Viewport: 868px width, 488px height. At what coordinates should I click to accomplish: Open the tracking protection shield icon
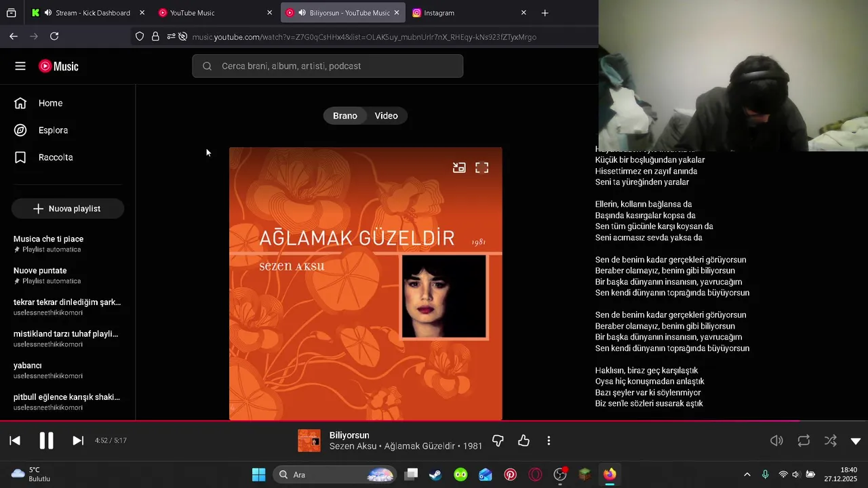(140, 37)
